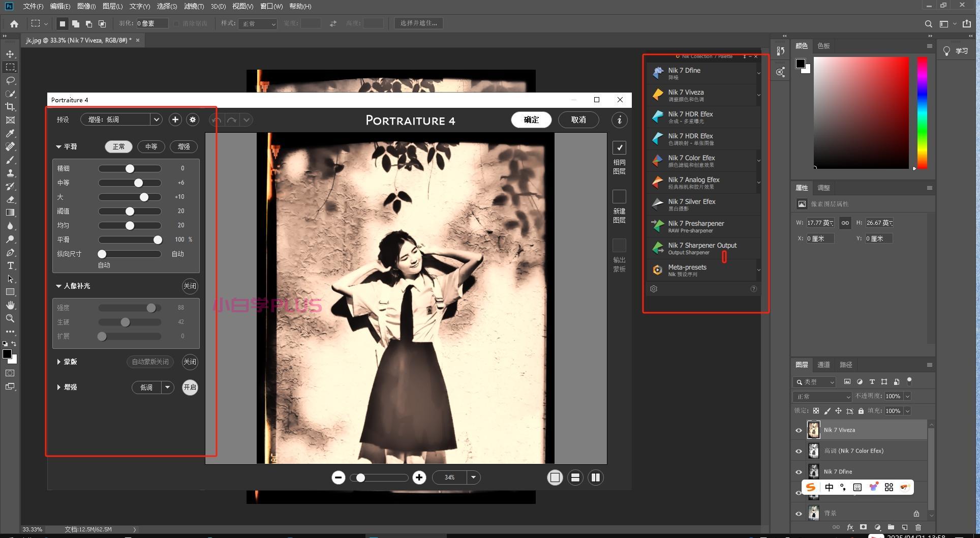The width and height of the screenshot is (980, 538).
Task: Open the 文件(F) menu
Action: click(x=33, y=6)
